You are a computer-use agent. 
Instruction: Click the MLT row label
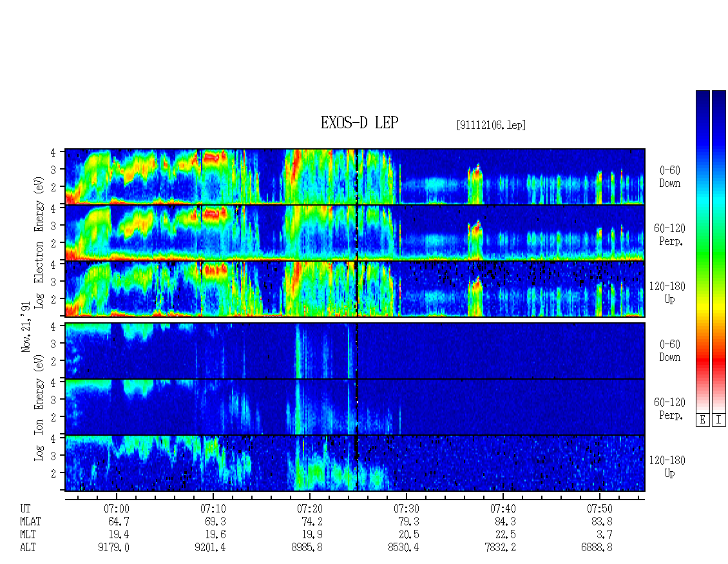(28, 535)
